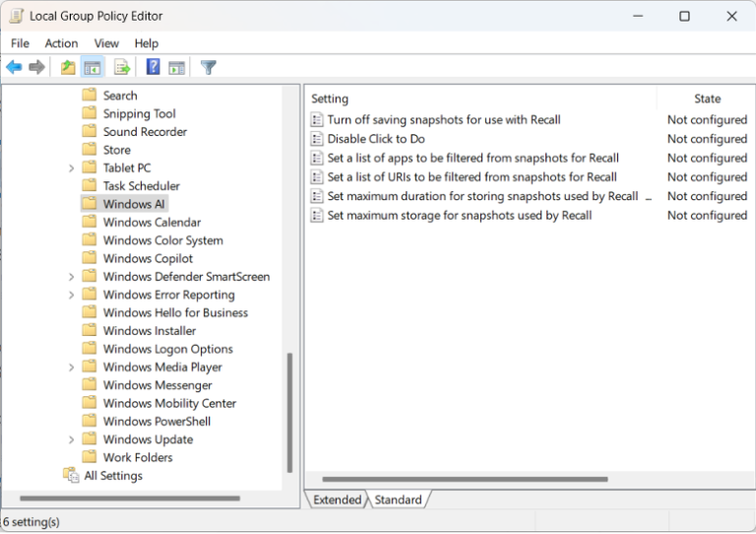Viewport: 756px width, 534px height.
Task: Open the View menu
Action: tap(106, 43)
